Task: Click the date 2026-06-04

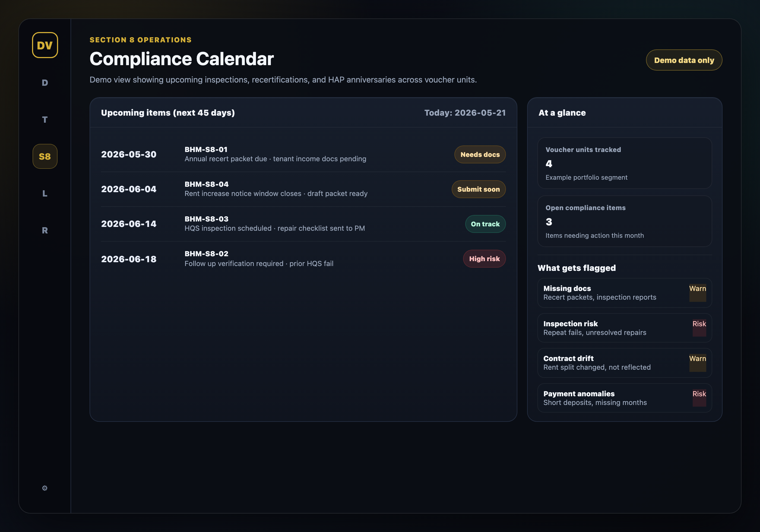Action: (129, 189)
